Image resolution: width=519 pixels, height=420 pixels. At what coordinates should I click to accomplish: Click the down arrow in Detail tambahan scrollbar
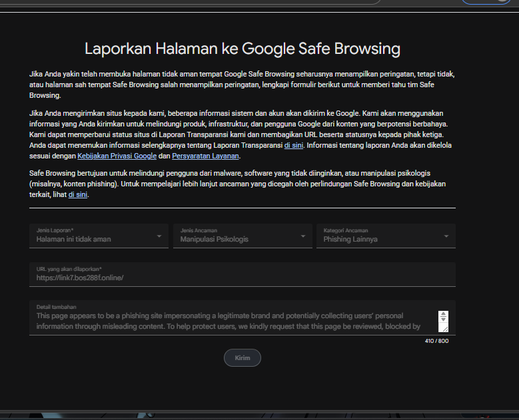(443, 319)
